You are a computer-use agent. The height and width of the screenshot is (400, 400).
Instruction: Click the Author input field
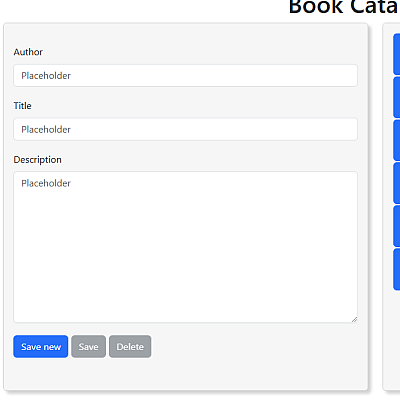click(x=185, y=76)
